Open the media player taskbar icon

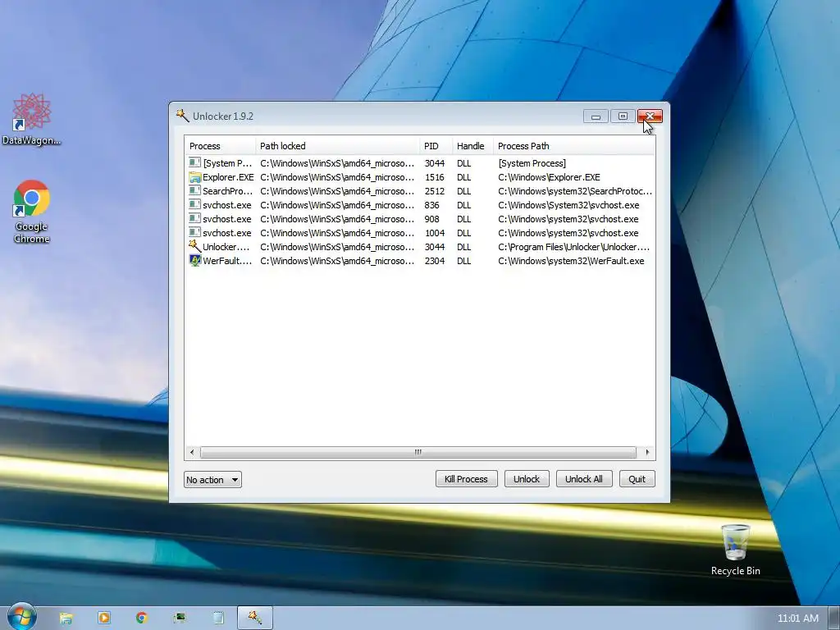(104, 618)
